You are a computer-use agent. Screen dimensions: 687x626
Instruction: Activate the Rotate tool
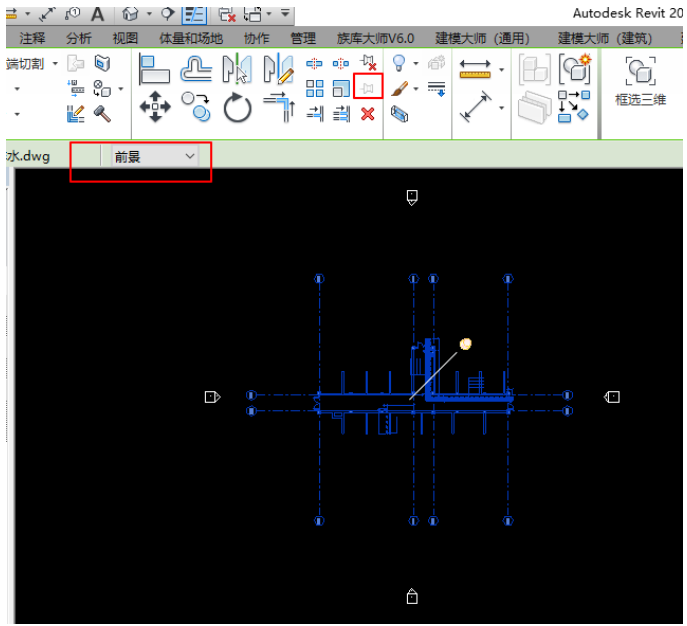[237, 108]
